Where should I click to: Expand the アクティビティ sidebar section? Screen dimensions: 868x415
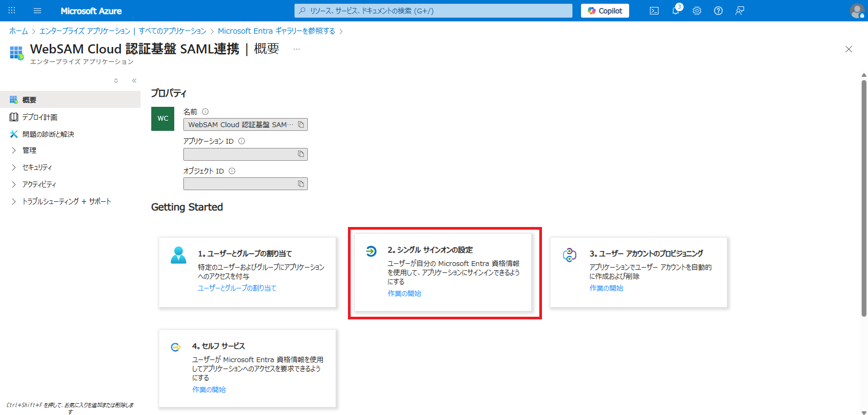pyautogui.click(x=14, y=185)
